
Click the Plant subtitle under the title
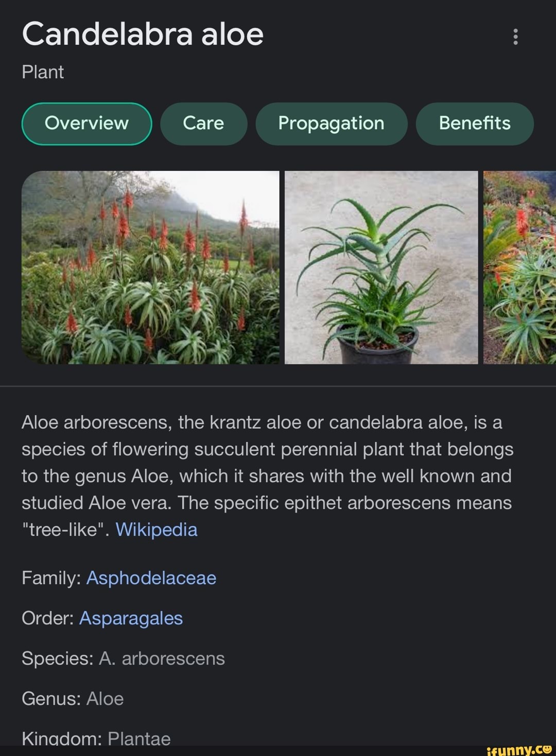[x=43, y=72]
